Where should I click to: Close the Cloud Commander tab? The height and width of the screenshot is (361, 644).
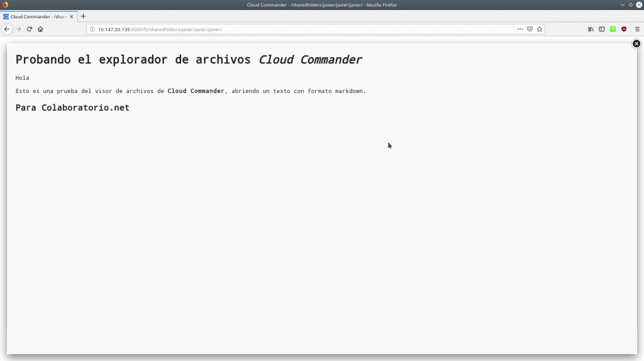[x=72, y=16]
